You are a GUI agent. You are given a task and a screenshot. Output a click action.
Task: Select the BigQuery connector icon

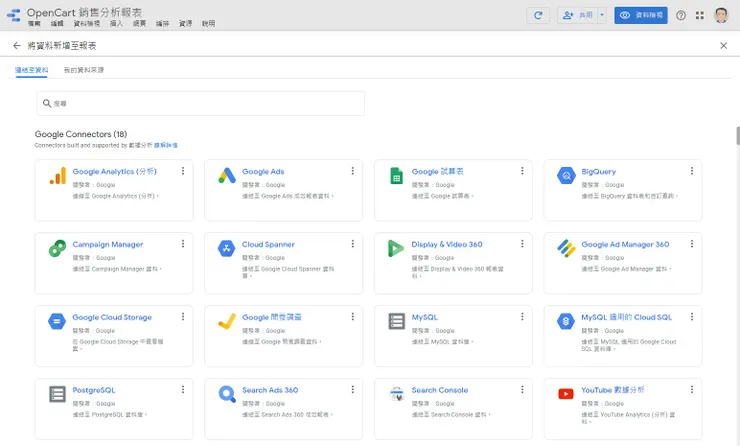(x=566, y=176)
